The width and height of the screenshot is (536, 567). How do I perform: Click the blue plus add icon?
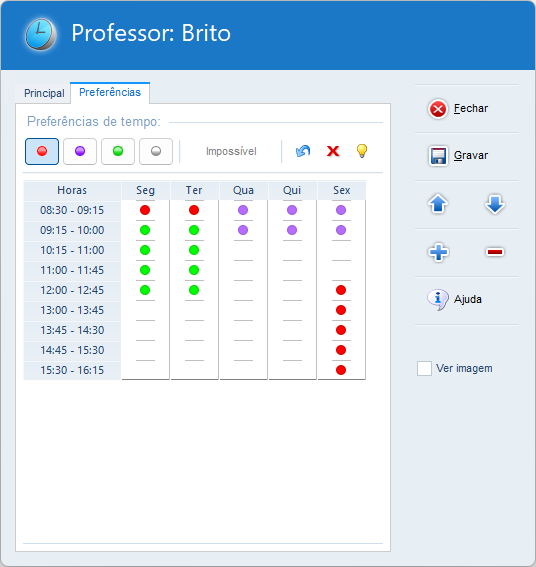[x=438, y=252]
